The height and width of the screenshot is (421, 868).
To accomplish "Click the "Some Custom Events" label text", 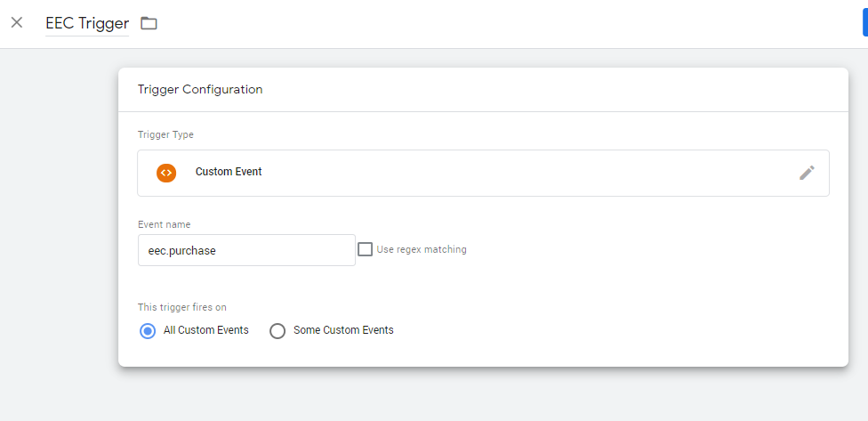I will (x=343, y=330).
